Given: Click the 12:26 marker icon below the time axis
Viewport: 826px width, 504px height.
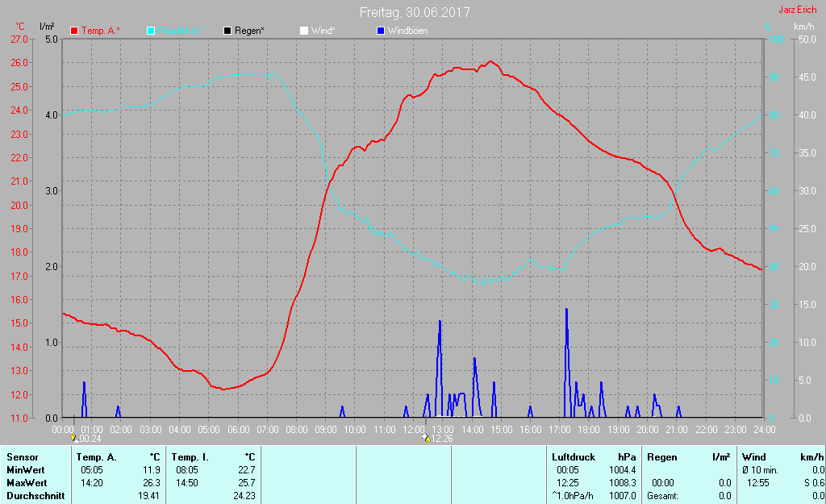Looking at the screenshot, I should [x=426, y=439].
